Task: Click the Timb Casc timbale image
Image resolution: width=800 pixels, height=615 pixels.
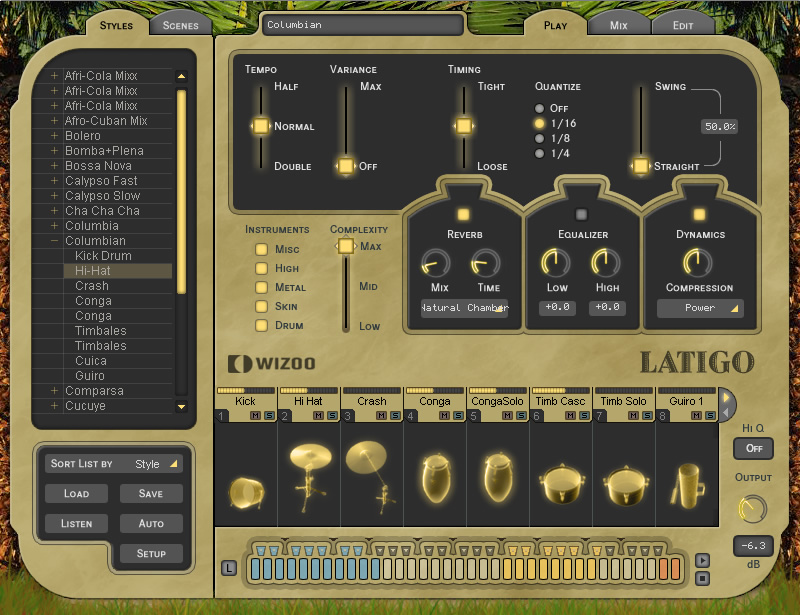Action: pos(561,484)
